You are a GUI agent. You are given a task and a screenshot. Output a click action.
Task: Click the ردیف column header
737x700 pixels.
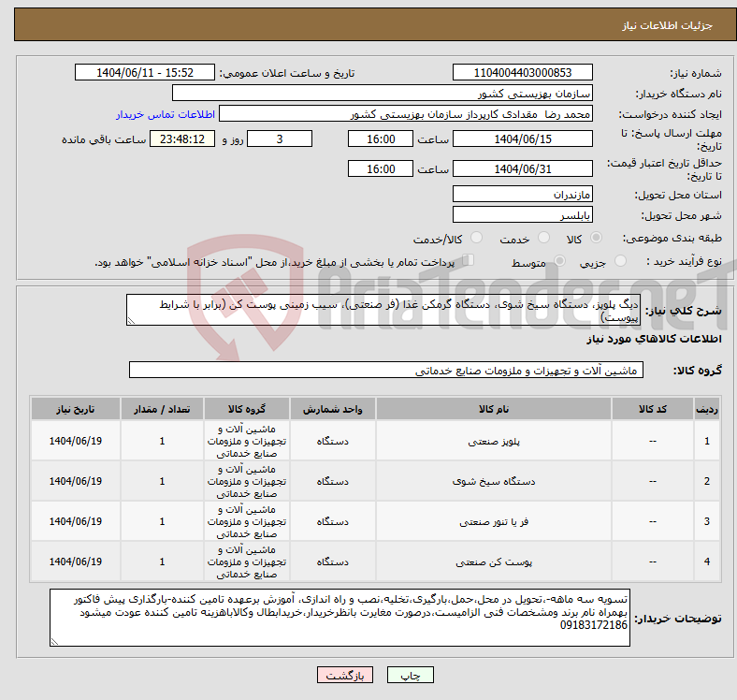coord(707,409)
